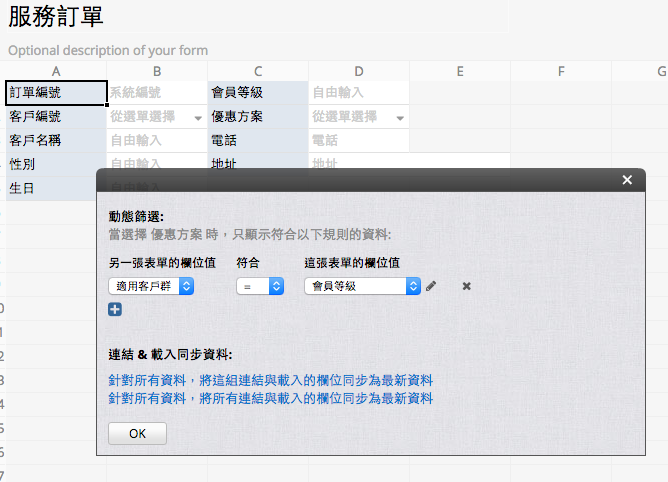Viewport: 668px width, 482px height.
Task: Select the 電話 label cell in column C
Action: (258, 141)
